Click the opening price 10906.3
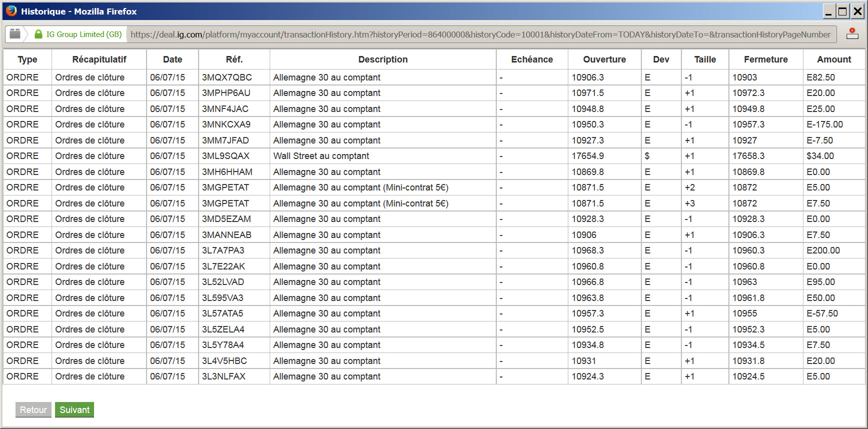 (588, 77)
